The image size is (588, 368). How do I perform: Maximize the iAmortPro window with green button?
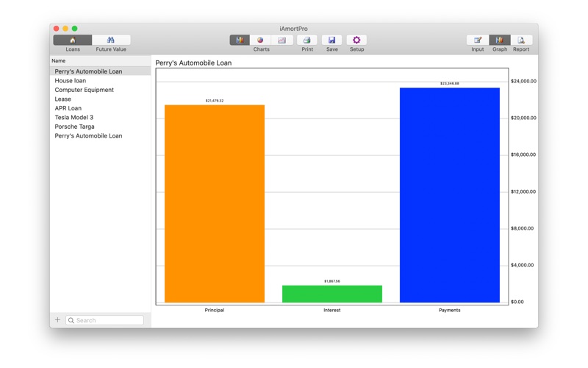pyautogui.click(x=75, y=29)
